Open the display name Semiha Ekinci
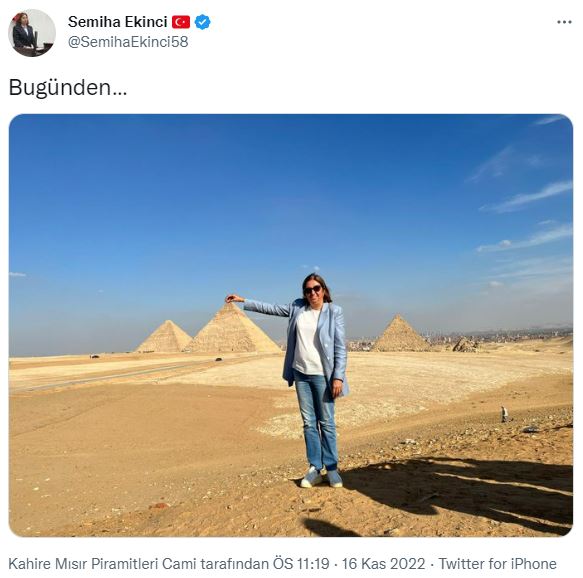The image size is (583, 578). click(x=117, y=22)
